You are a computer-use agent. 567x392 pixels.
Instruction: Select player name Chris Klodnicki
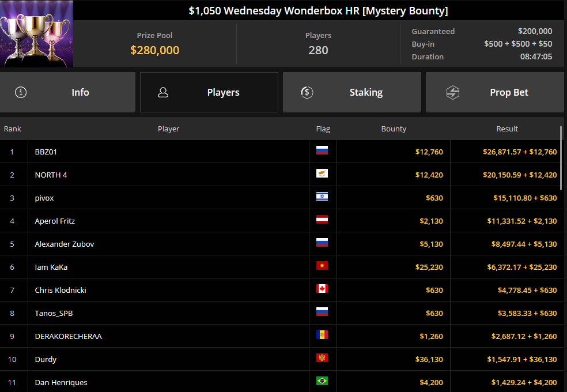pyautogui.click(x=61, y=291)
